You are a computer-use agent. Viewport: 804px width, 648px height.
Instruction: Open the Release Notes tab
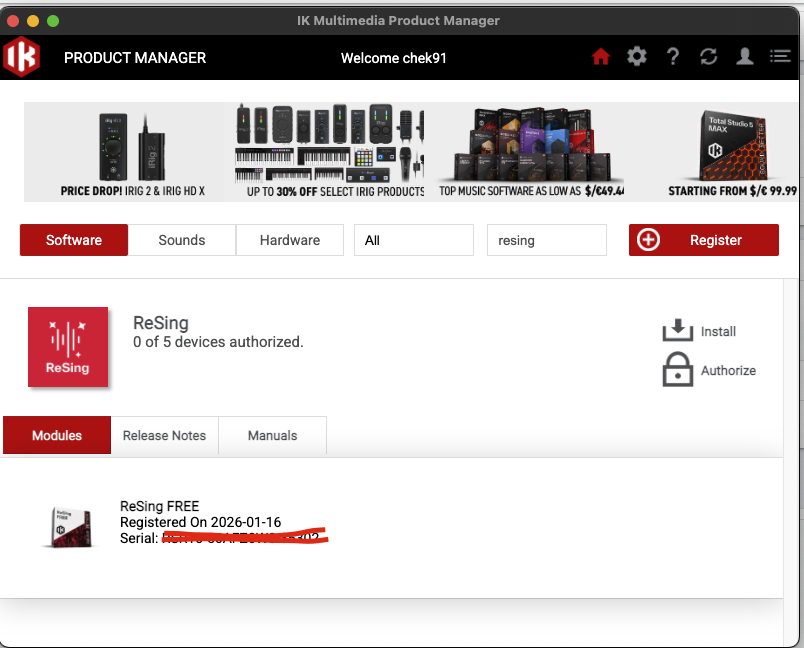point(165,435)
